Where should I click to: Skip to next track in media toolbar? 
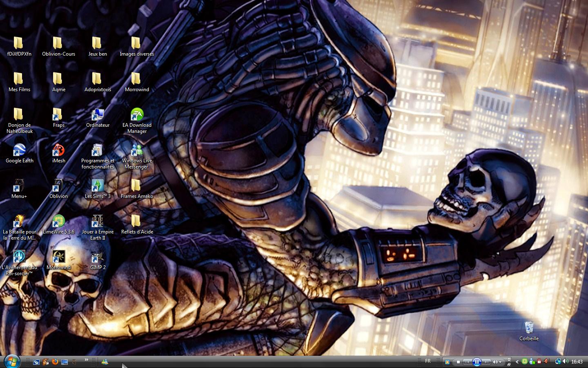pos(487,362)
